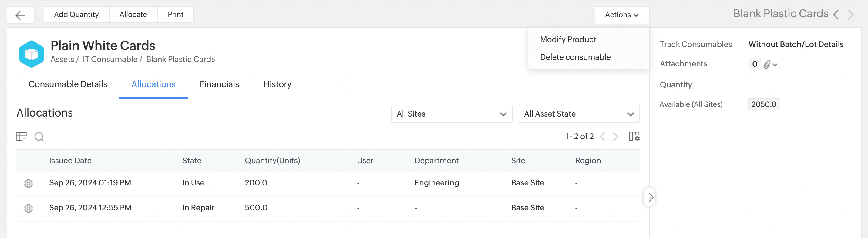Image resolution: width=868 pixels, height=238 pixels.
Task: Expand the All Asset State dropdown
Action: tap(579, 114)
